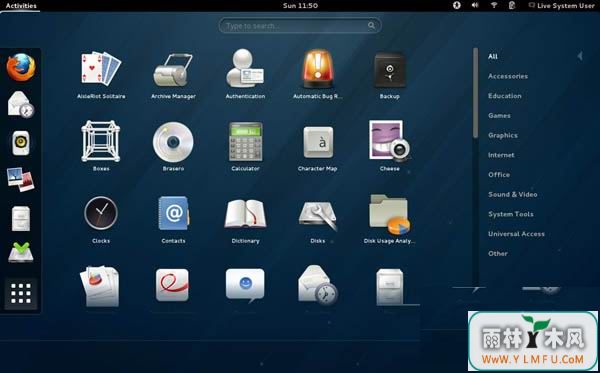Open the photo viewer in dash
Image resolution: width=600 pixels, height=373 pixels.
(21, 179)
